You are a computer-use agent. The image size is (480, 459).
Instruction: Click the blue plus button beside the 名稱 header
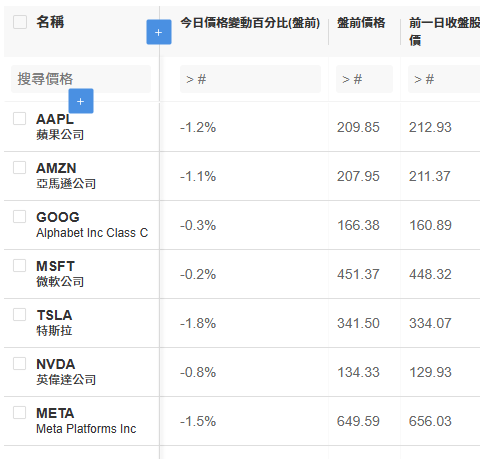159,32
